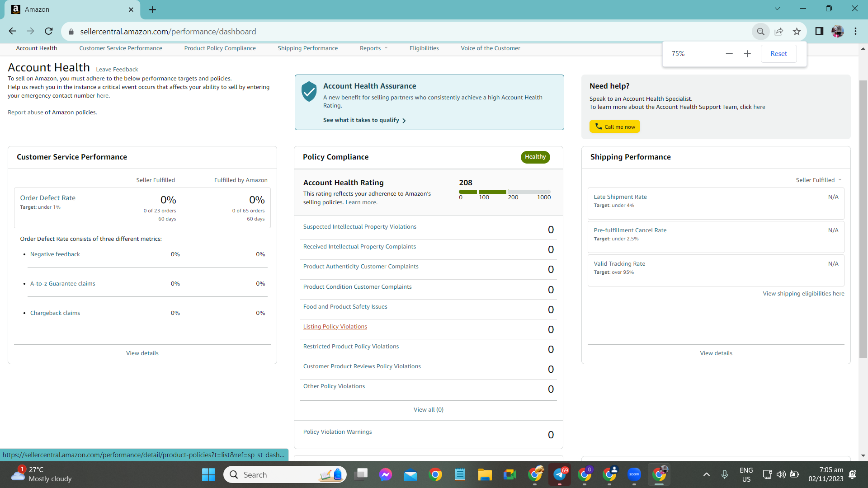Open the Windows Start menu

click(208, 475)
